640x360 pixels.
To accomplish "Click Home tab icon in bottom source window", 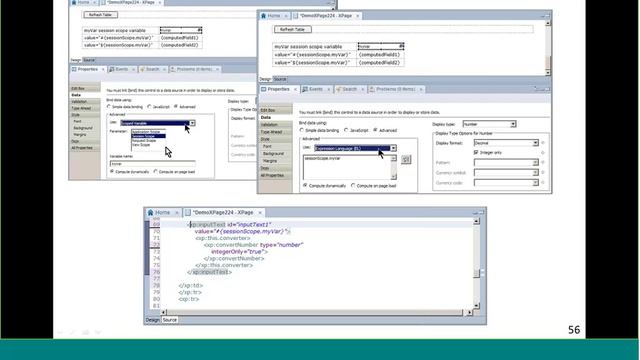I will [150, 213].
